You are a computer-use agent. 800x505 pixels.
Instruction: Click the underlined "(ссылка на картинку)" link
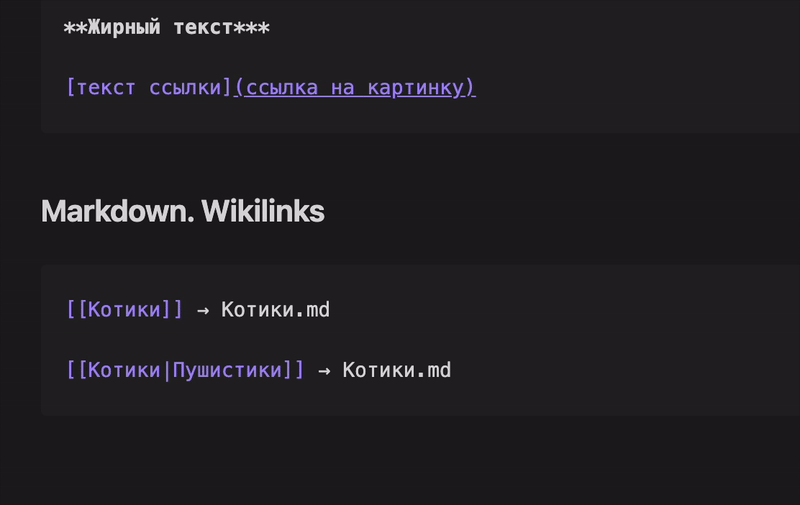pyautogui.click(x=355, y=87)
